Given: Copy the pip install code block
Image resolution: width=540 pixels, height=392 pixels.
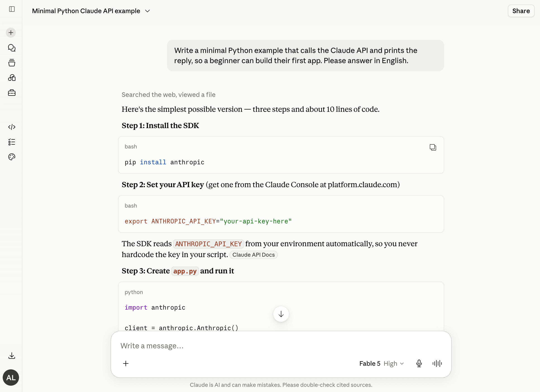Looking at the screenshot, I should click(433, 147).
